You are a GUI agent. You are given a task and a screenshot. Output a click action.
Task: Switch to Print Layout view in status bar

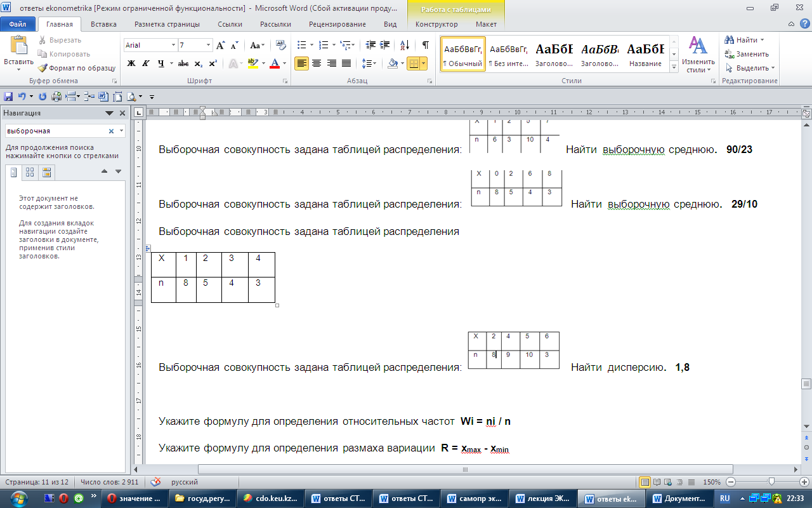pos(645,481)
